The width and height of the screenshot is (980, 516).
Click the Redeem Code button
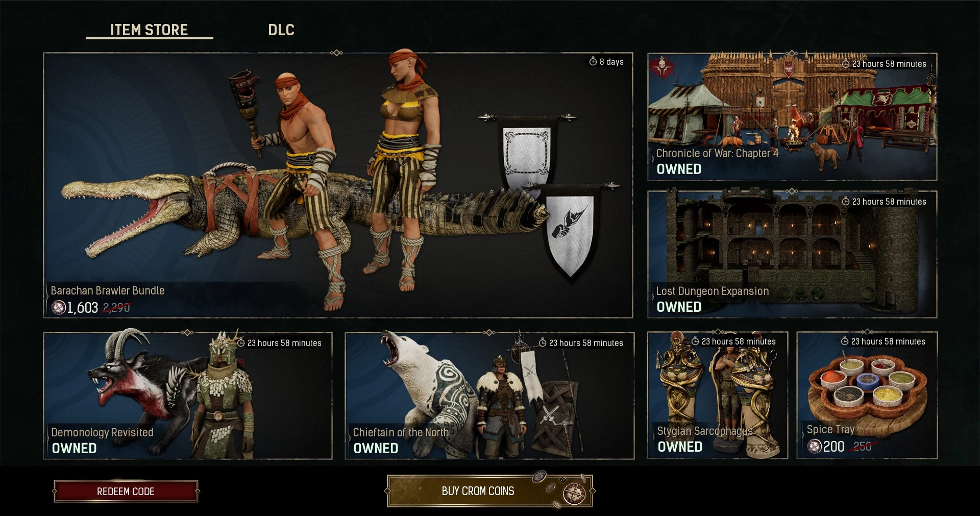(x=126, y=491)
